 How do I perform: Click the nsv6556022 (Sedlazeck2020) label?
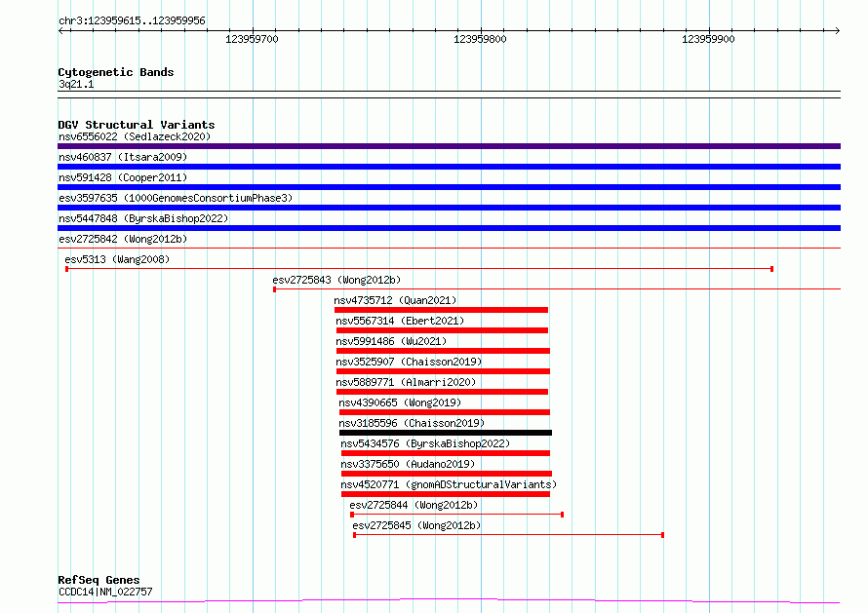point(135,136)
